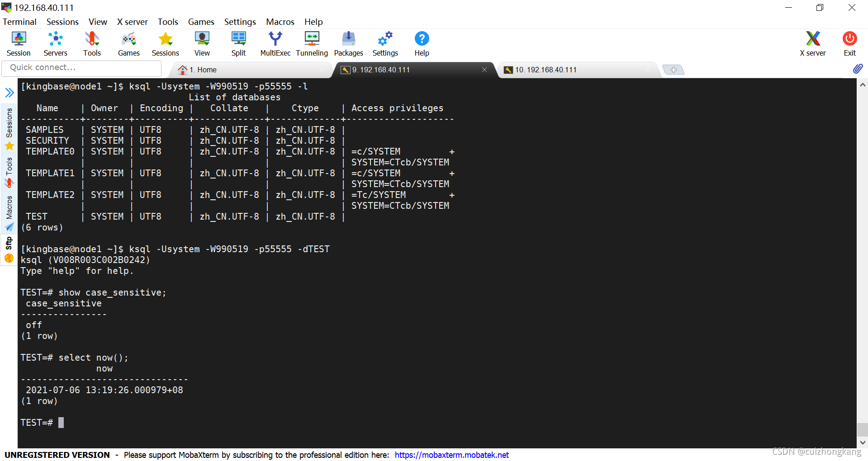Viewport: 868px width, 461px height.
Task: Click 'ksql (V008R003C002B0242)' version text
Action: coord(85,260)
